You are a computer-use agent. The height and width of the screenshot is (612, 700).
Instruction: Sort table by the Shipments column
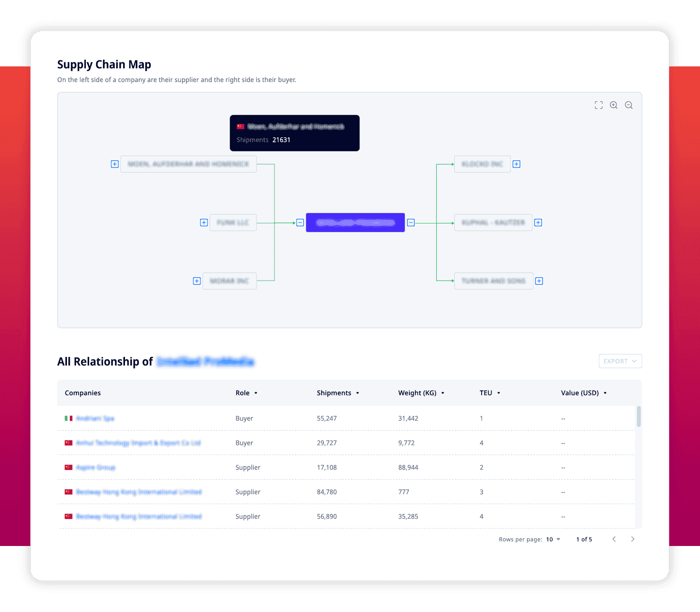click(x=338, y=393)
